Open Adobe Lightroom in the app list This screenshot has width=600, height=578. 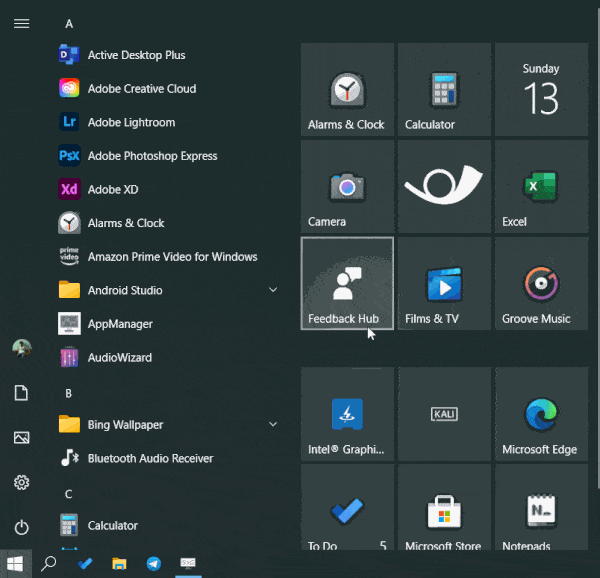click(x=168, y=122)
